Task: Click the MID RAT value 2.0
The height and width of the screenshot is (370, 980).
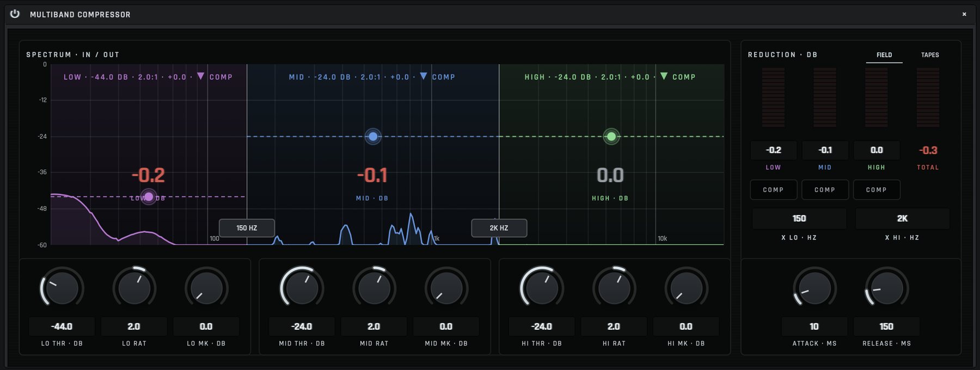Action: [x=374, y=326]
